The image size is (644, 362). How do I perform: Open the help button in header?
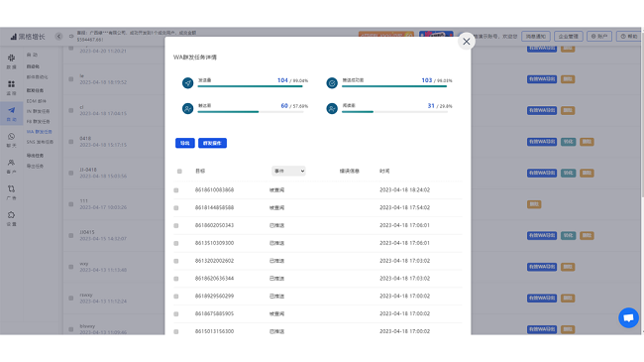629,36
